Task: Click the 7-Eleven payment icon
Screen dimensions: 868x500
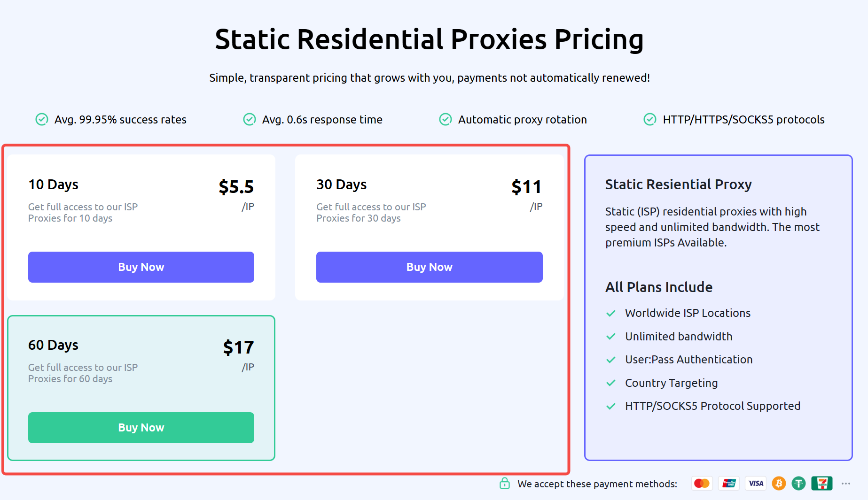Action: pyautogui.click(x=822, y=484)
